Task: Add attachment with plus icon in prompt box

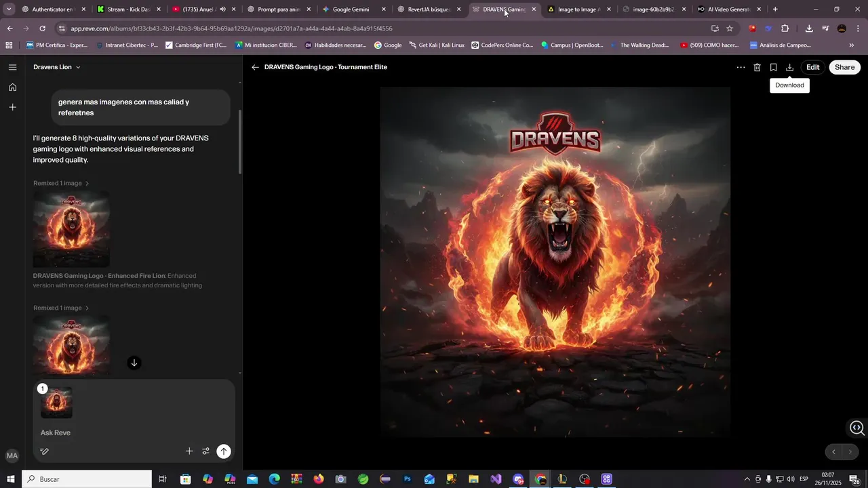Action: (x=189, y=451)
